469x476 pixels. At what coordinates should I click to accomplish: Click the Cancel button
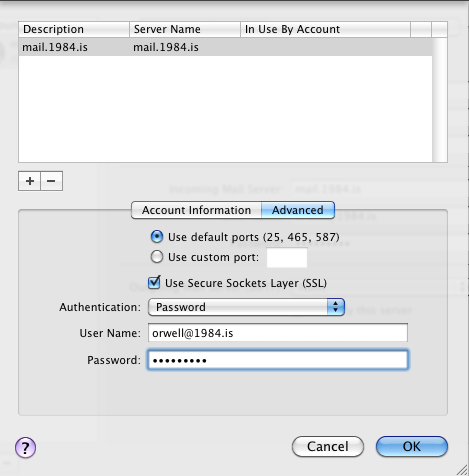click(x=328, y=446)
